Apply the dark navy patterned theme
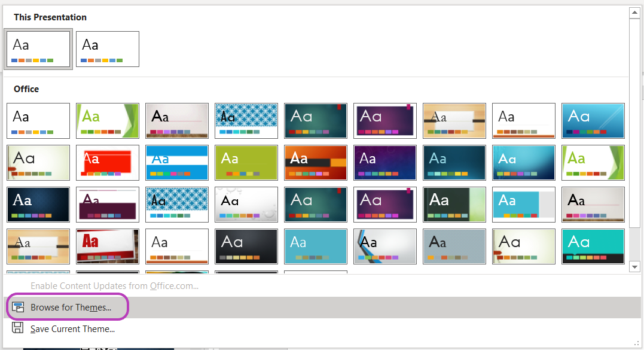 pos(38,205)
